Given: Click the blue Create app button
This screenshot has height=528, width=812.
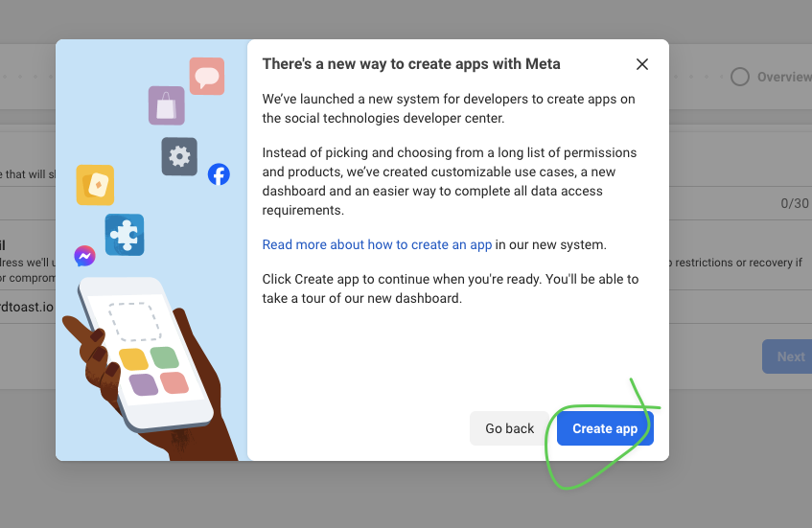Looking at the screenshot, I should [x=605, y=428].
